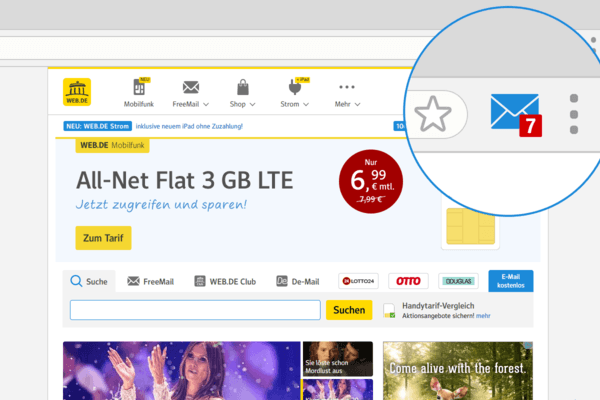
Task: Open the browser three-dot menu in the magnified circle
Action: pyautogui.click(x=574, y=114)
